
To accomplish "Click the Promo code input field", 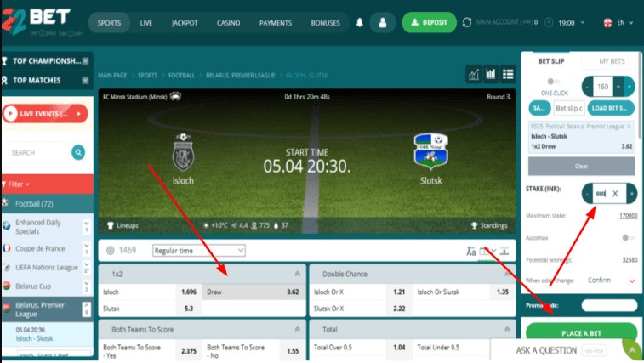I will [x=609, y=305].
